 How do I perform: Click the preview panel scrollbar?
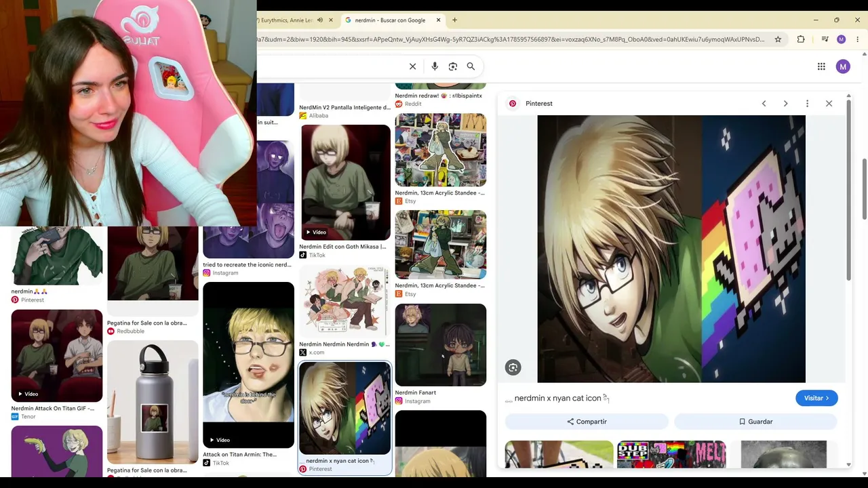click(848, 188)
